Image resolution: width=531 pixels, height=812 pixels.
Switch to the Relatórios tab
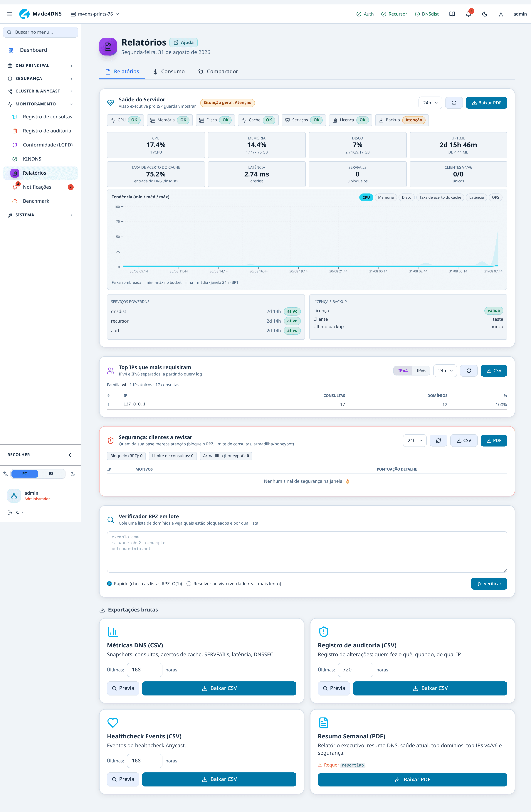(x=122, y=71)
